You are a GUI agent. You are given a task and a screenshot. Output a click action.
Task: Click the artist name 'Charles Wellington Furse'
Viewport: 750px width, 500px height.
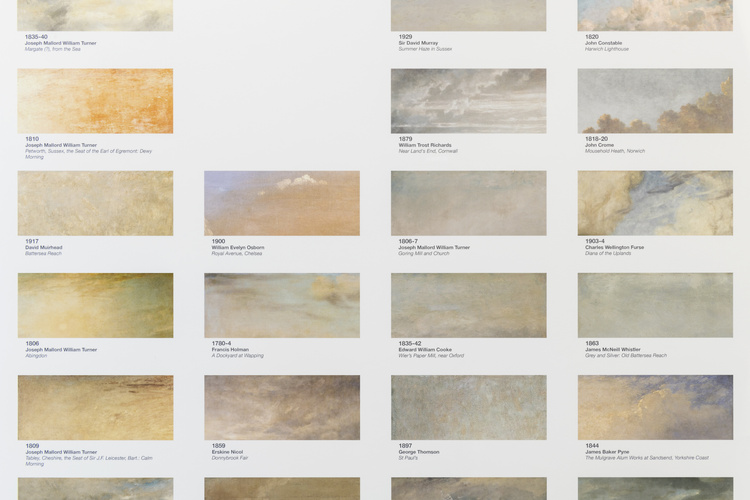pos(615,248)
